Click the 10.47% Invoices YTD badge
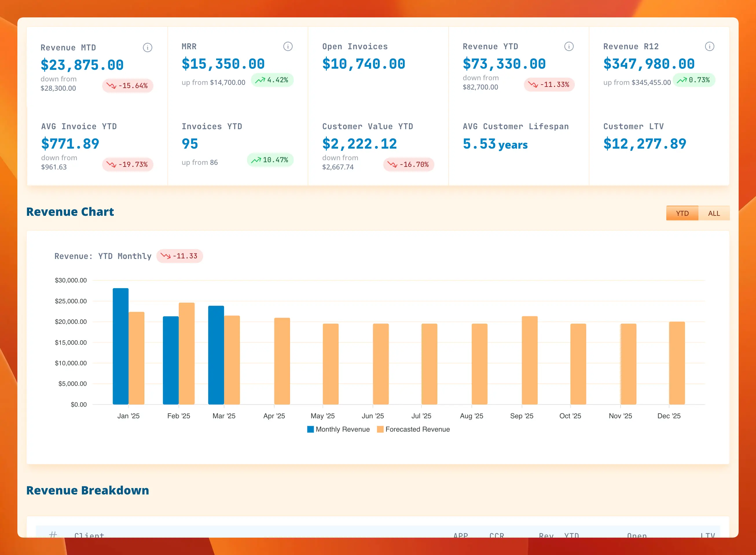 [x=270, y=160]
